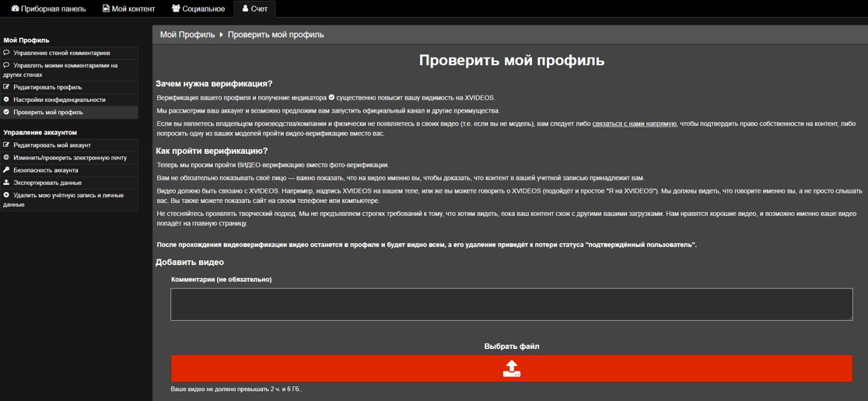Screen dimensions: 868x401
Task: Open the Социальное tab
Action: pyautogui.click(x=198, y=9)
